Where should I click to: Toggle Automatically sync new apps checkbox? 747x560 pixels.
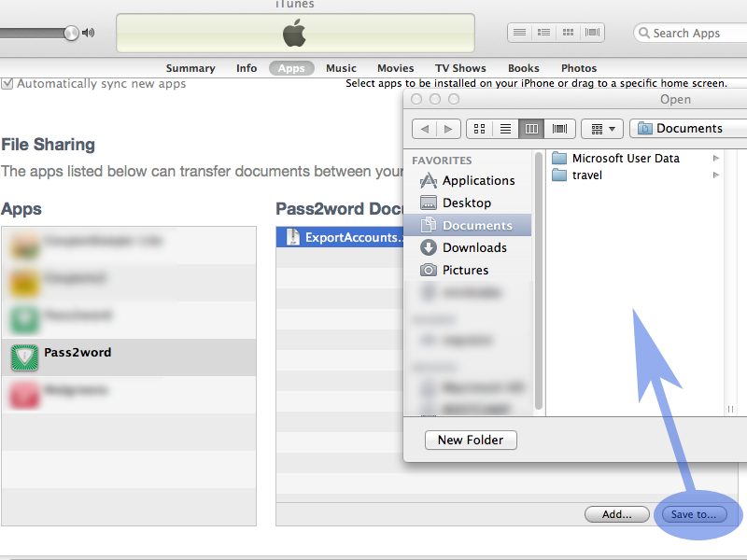[7, 84]
